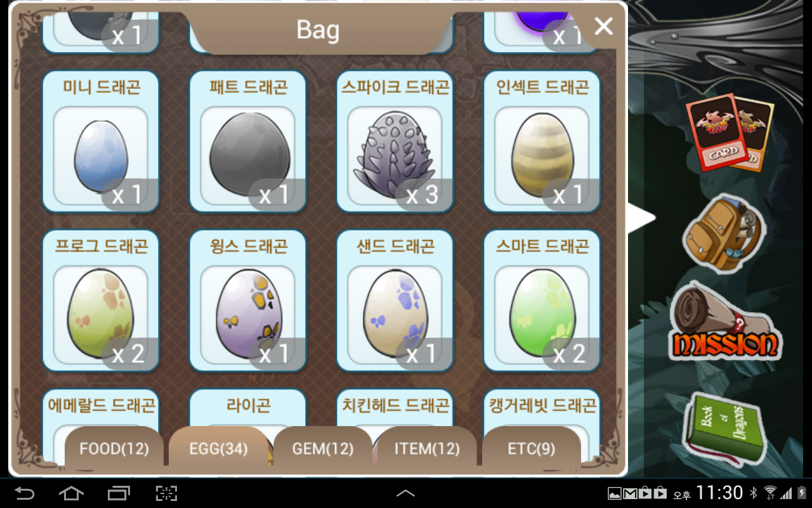Open the ITEM(12) tab

(x=427, y=449)
